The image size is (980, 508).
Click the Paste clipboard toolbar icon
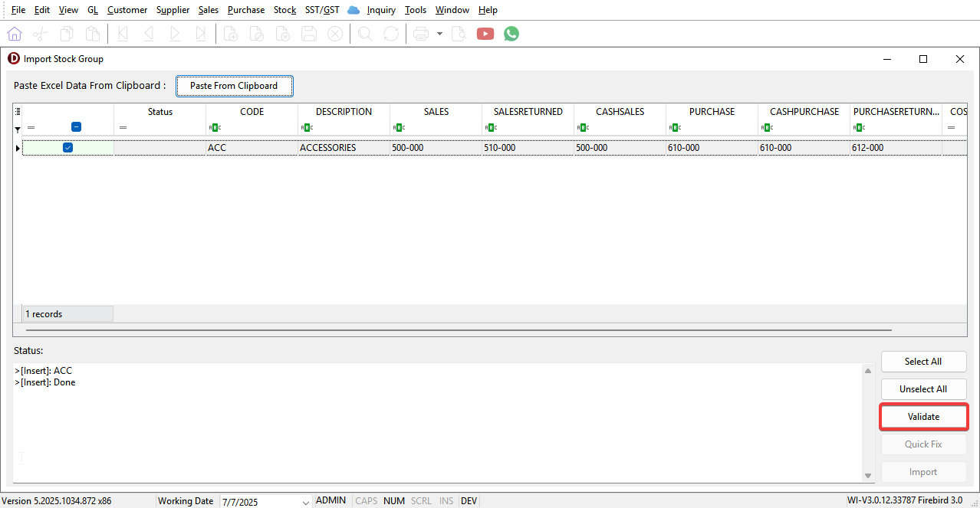coord(93,34)
